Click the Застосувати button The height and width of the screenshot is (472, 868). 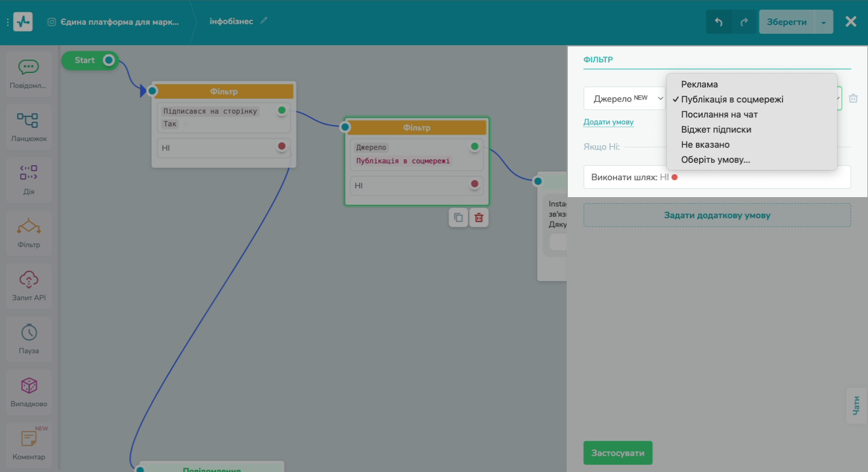(617, 453)
